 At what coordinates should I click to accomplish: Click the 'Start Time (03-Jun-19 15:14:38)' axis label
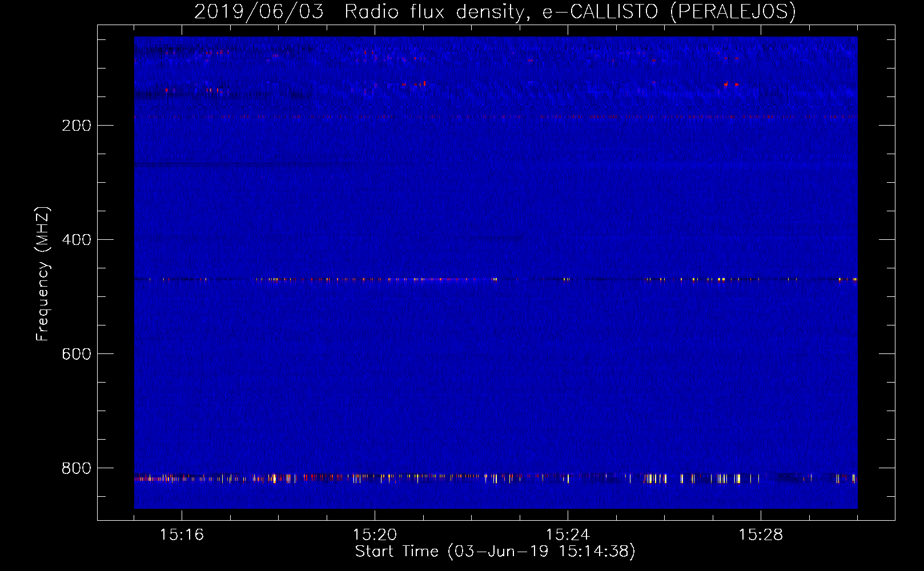click(x=495, y=552)
